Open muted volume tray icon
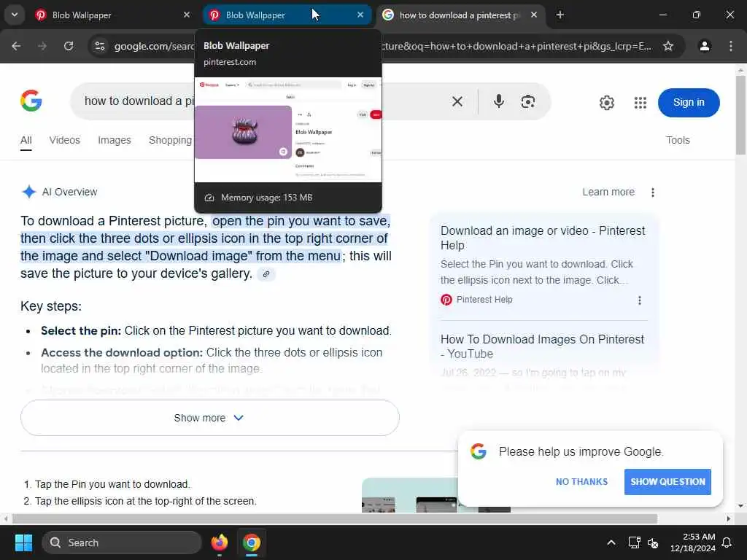 pos(653,542)
